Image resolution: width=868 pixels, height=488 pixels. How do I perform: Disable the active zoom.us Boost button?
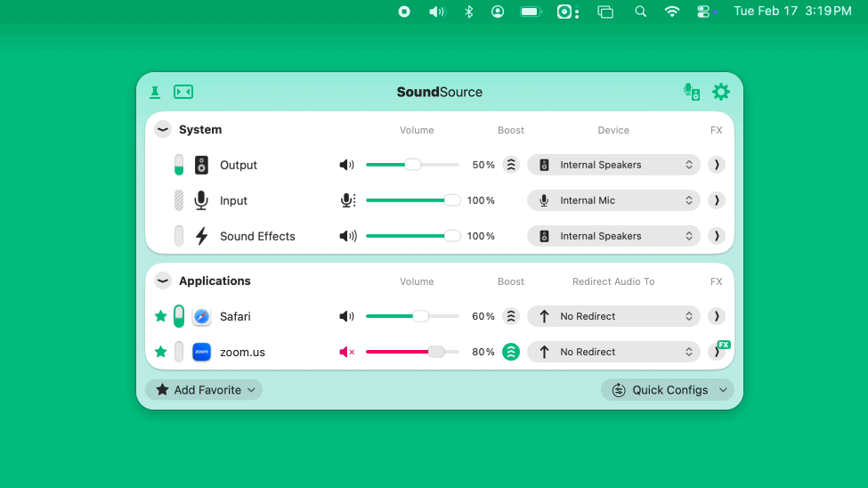(511, 352)
